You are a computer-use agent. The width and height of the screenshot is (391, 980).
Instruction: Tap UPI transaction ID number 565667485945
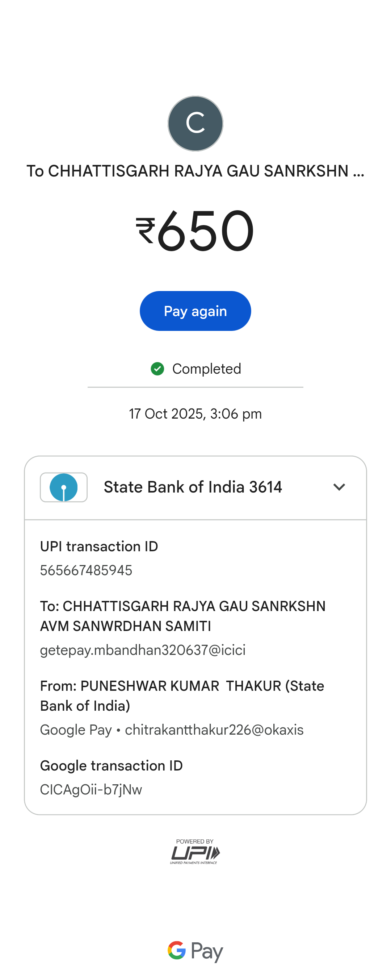(86, 570)
